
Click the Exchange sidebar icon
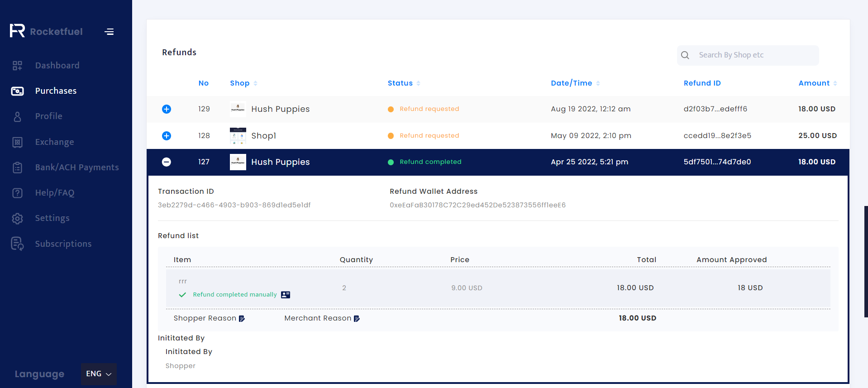(x=17, y=142)
